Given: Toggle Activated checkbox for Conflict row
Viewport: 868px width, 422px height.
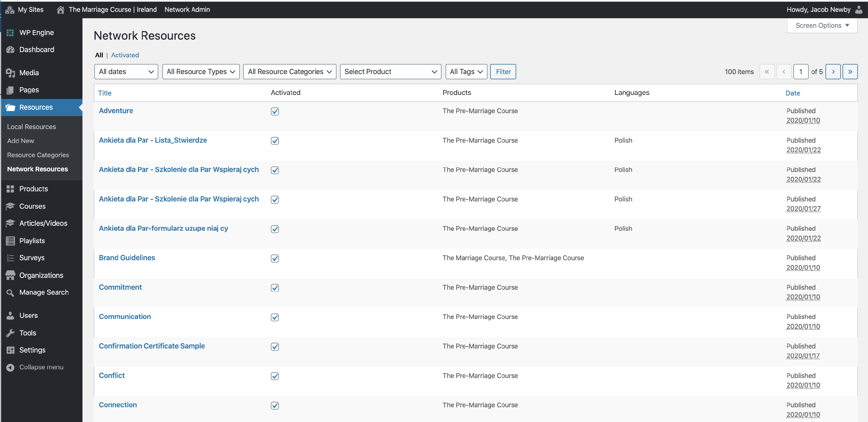Looking at the screenshot, I should click(275, 376).
